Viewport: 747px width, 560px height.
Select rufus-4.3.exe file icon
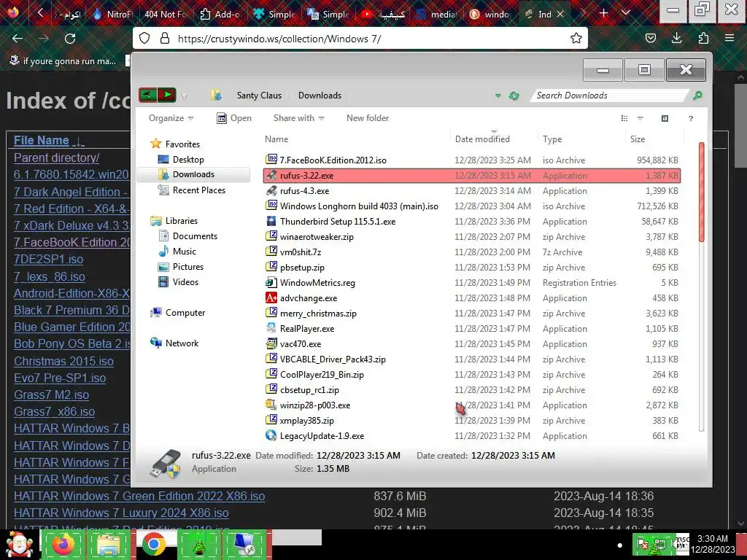pos(271,190)
